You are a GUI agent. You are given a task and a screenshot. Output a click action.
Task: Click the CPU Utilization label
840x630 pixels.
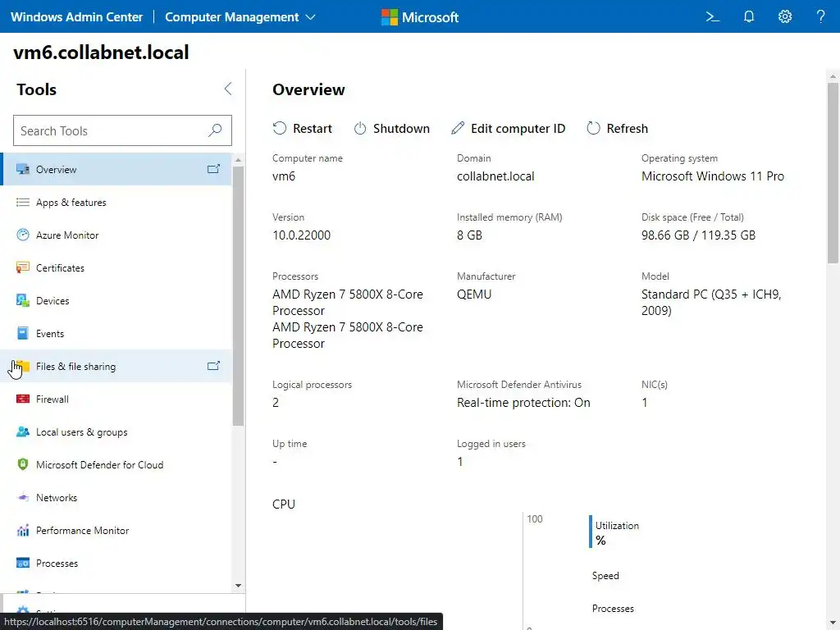[617, 526]
